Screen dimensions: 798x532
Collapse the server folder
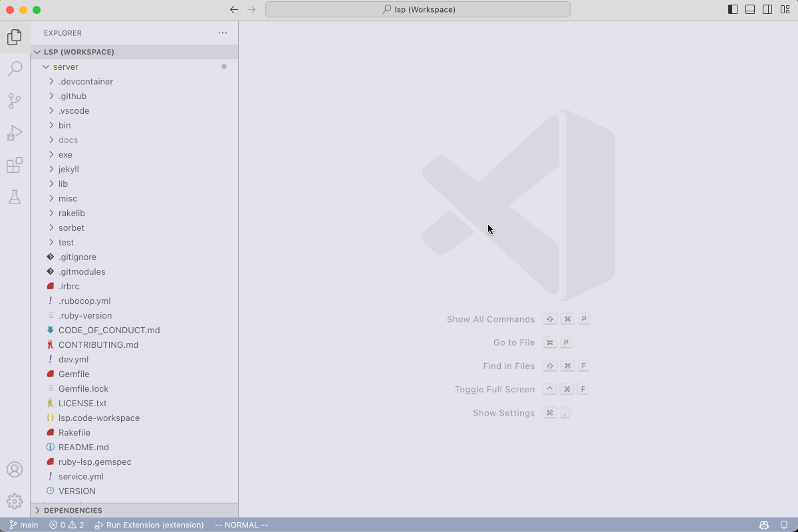(134, 66)
